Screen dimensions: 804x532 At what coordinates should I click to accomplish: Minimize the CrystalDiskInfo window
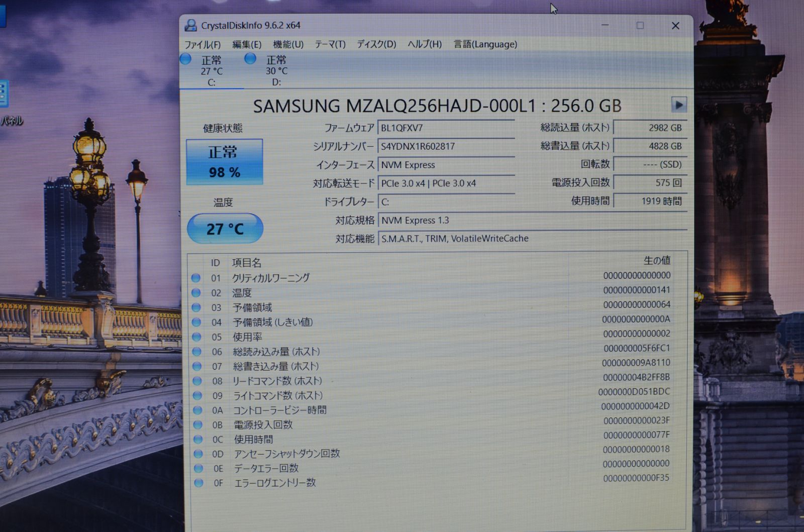click(605, 25)
